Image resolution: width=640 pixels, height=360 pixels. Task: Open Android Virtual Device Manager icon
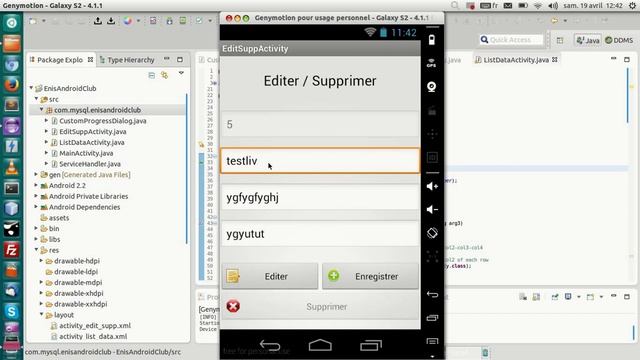tap(182, 21)
